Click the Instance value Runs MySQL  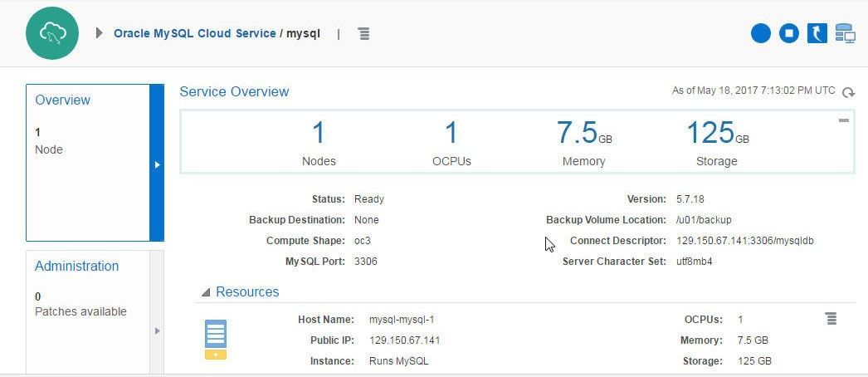click(399, 361)
